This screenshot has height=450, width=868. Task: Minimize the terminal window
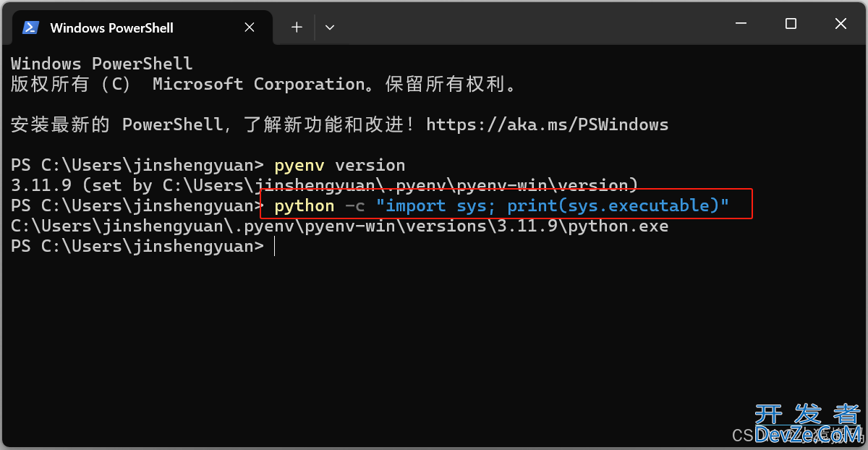click(x=741, y=24)
